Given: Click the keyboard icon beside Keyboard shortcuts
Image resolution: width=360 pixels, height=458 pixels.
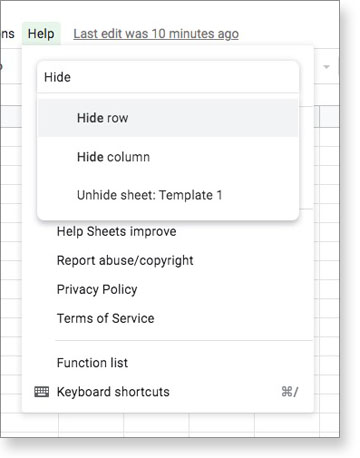Looking at the screenshot, I should (41, 392).
